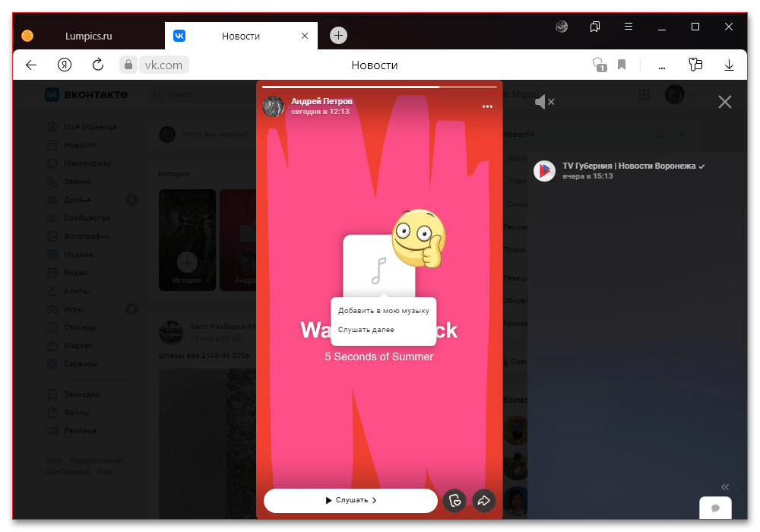The height and width of the screenshot is (532, 760).
Task: Open the VK account avatar dropdown in header
Action: click(x=679, y=94)
